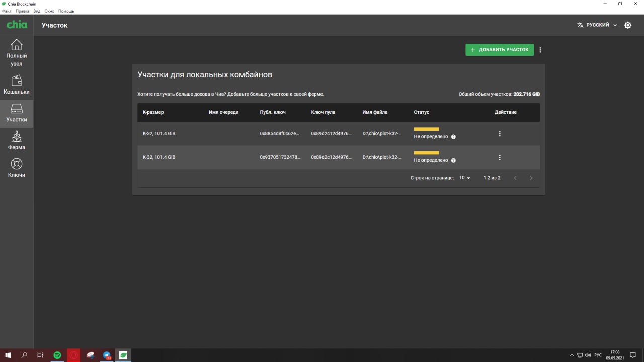Open Telegram from taskbar

tap(107, 355)
